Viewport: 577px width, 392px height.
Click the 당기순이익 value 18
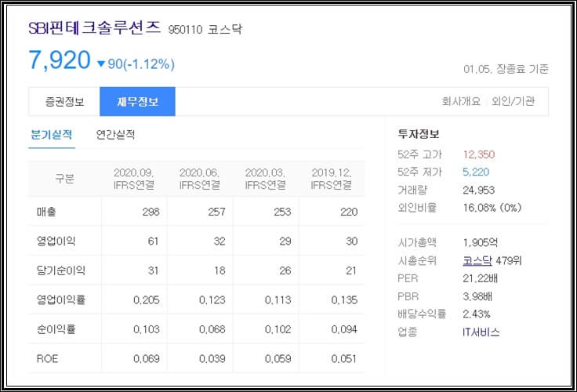pos(220,270)
